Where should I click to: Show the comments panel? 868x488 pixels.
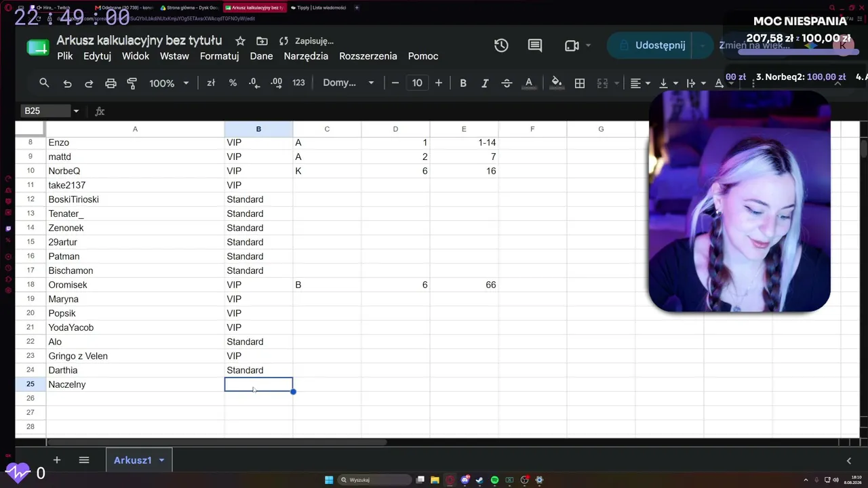coord(535,45)
